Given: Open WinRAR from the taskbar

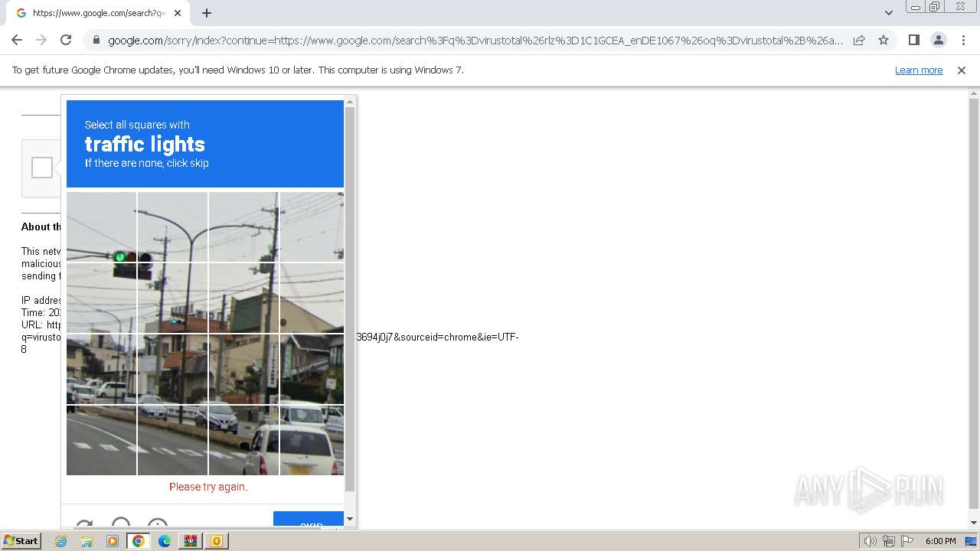Looking at the screenshot, I should tap(191, 541).
